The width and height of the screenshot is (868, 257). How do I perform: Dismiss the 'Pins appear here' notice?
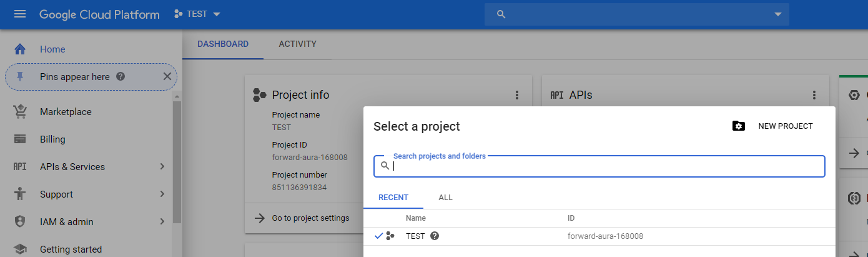(x=167, y=76)
